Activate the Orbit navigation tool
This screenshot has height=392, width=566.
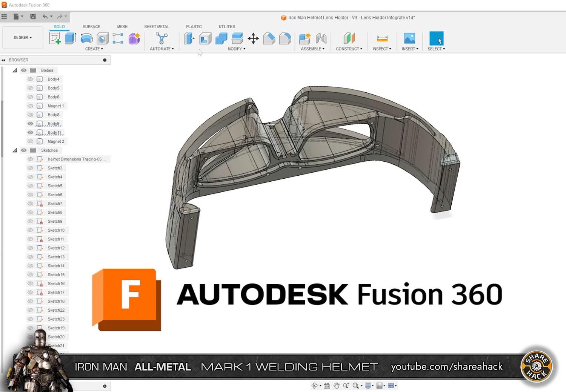pyautogui.click(x=314, y=386)
